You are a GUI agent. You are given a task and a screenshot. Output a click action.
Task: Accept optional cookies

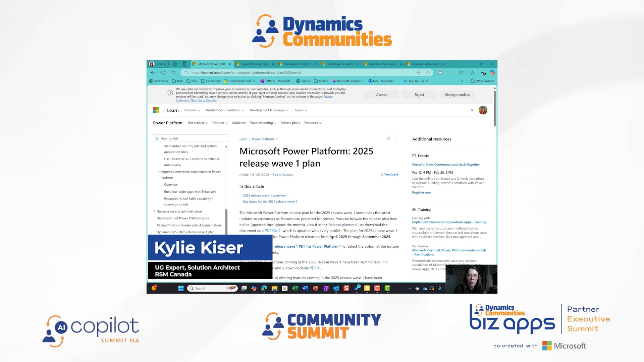tap(381, 95)
